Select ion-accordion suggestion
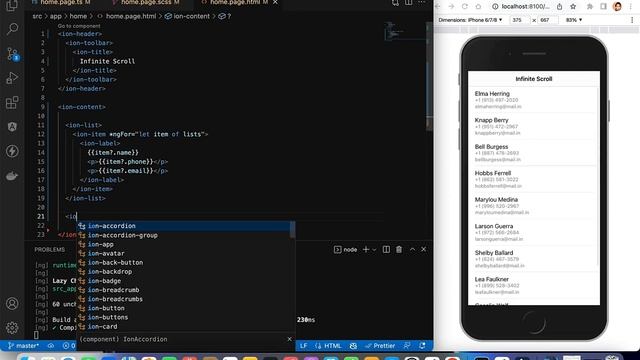Viewport: 640px width, 360px height. point(187,226)
